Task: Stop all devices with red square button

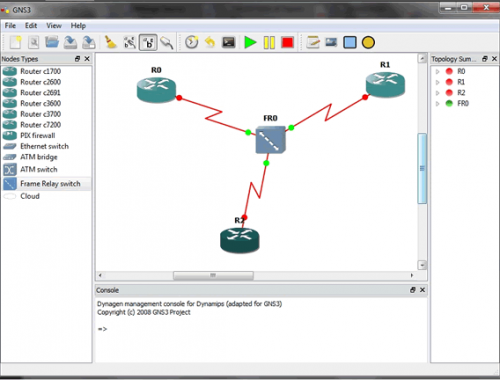Action: point(287,43)
